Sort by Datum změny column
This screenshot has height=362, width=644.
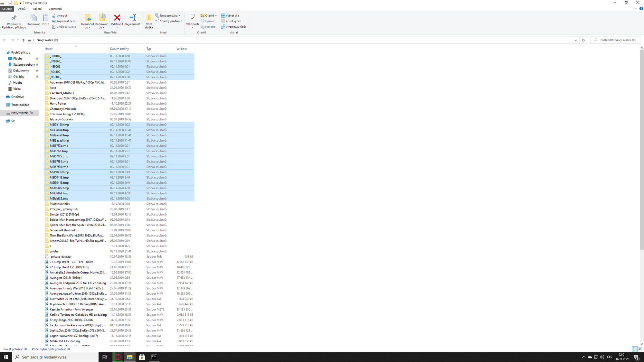[x=127, y=49]
